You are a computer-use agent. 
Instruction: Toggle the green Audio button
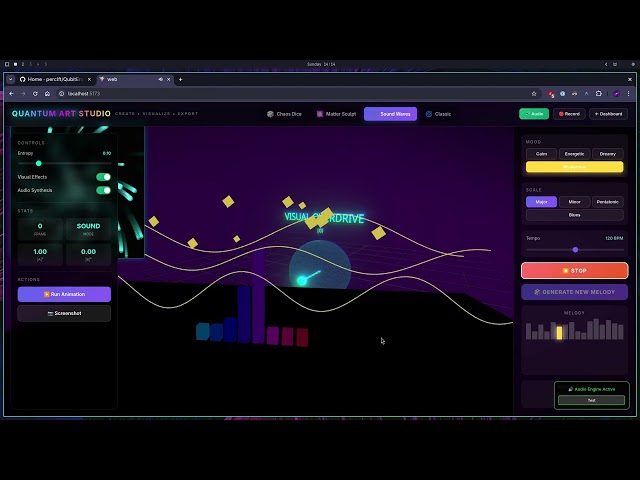534,114
